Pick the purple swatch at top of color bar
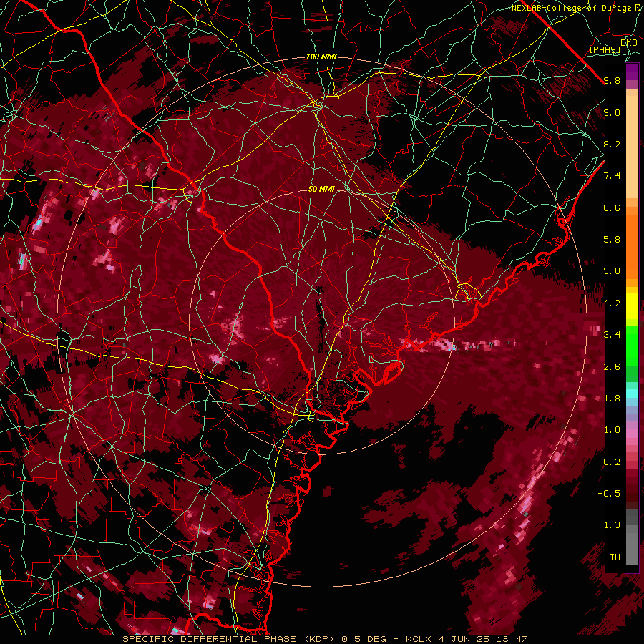 632,72
